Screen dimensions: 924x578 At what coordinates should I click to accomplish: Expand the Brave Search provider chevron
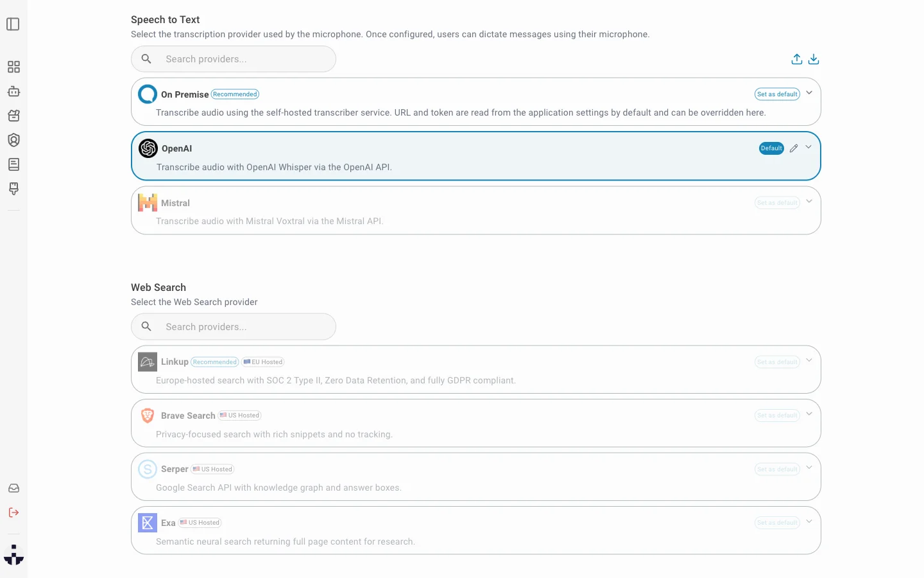click(809, 414)
